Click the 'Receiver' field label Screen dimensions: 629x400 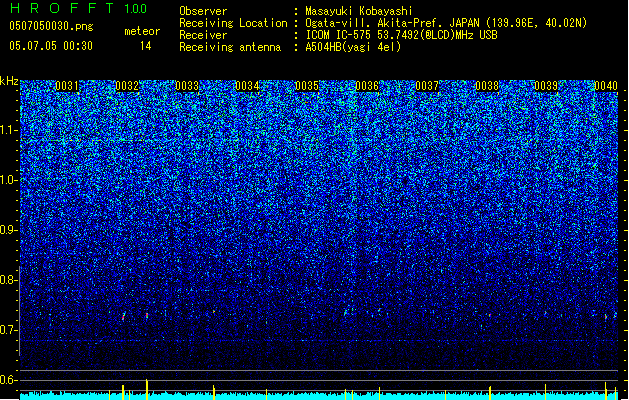click(x=203, y=35)
